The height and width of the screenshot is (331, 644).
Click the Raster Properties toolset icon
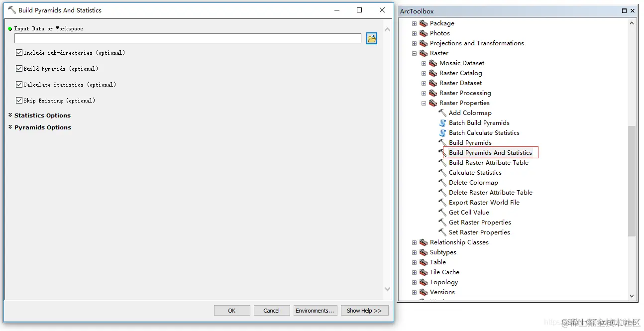(x=433, y=103)
